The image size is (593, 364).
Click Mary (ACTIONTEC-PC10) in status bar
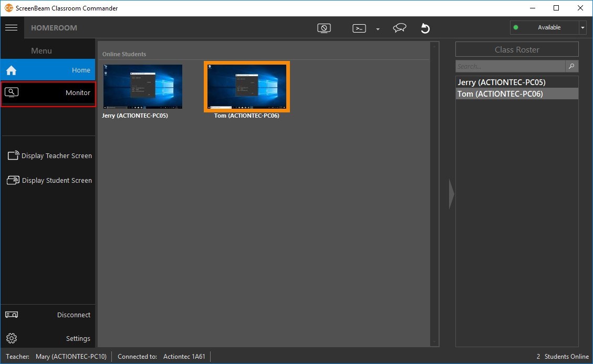point(71,357)
